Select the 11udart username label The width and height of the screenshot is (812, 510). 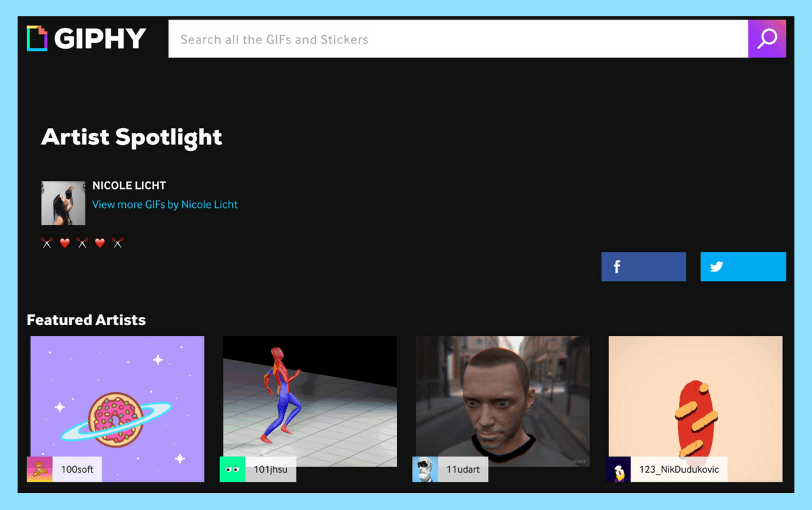tap(463, 469)
